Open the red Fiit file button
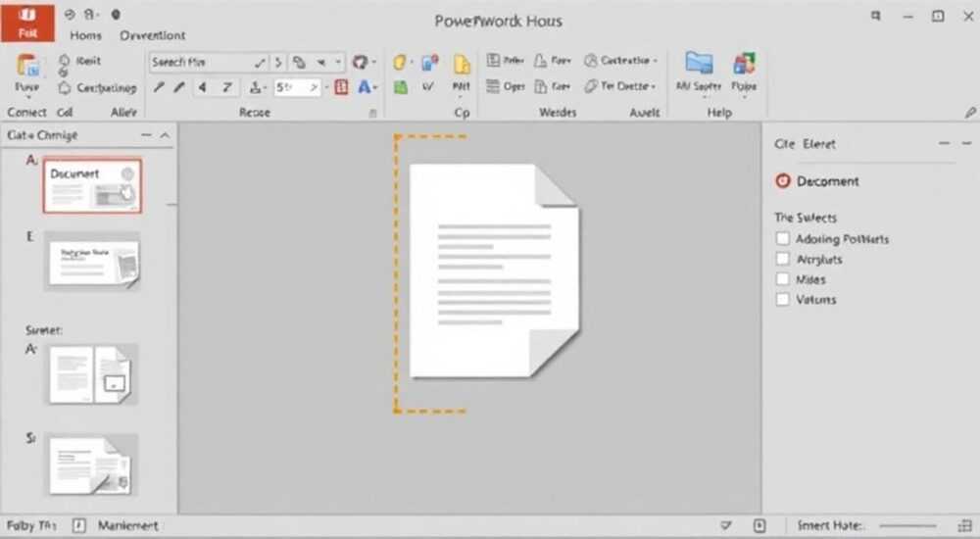 [27, 22]
